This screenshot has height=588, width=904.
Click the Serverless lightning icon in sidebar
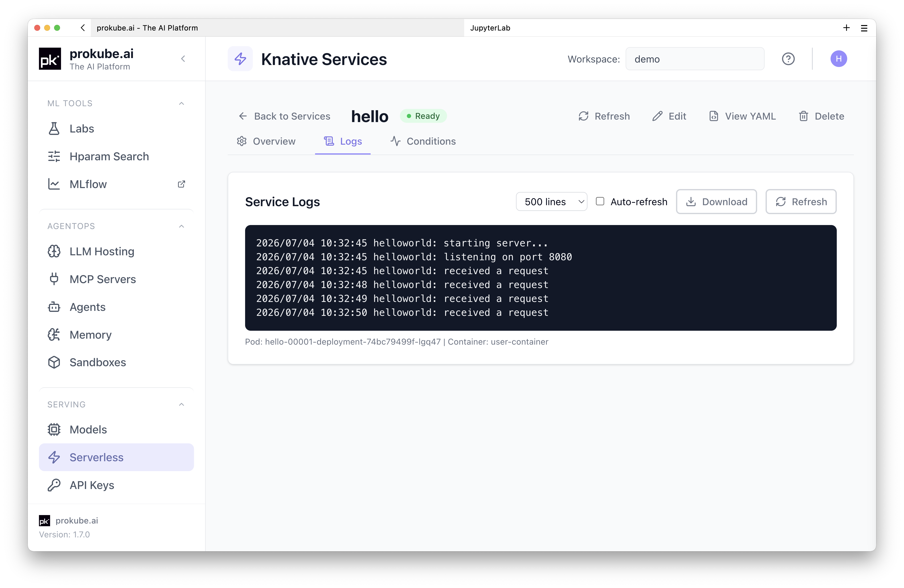point(54,457)
